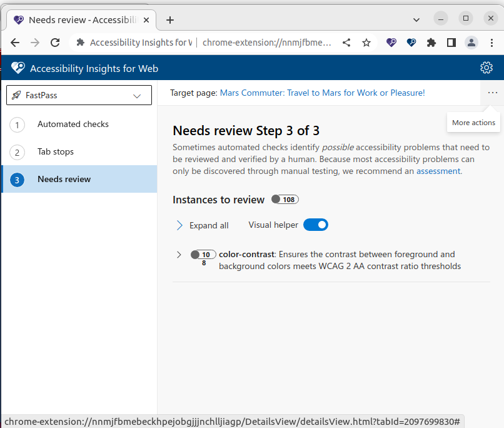Expand the color-contrast rule details
The height and width of the screenshot is (428, 504).
click(178, 255)
